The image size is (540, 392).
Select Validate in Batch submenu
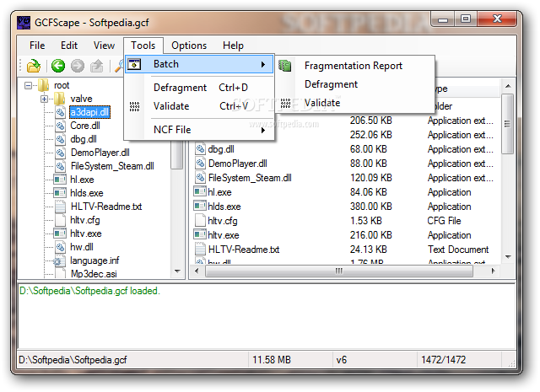click(x=355, y=103)
